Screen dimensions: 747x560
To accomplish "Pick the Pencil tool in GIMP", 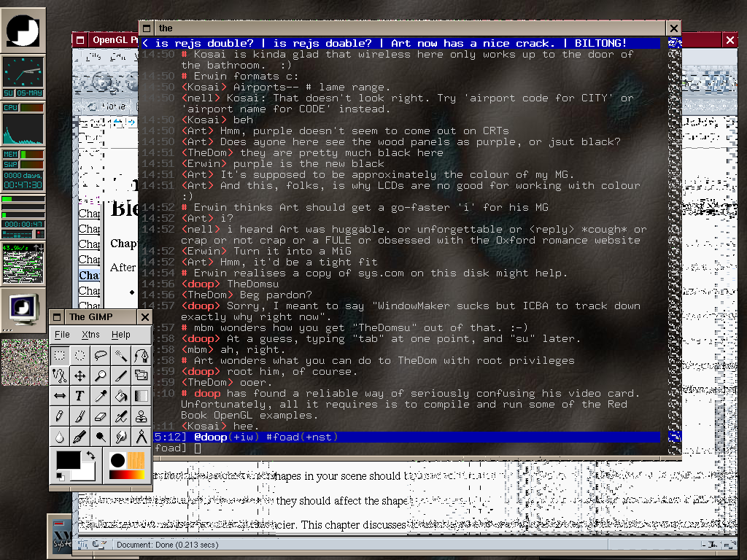I will click(x=60, y=416).
